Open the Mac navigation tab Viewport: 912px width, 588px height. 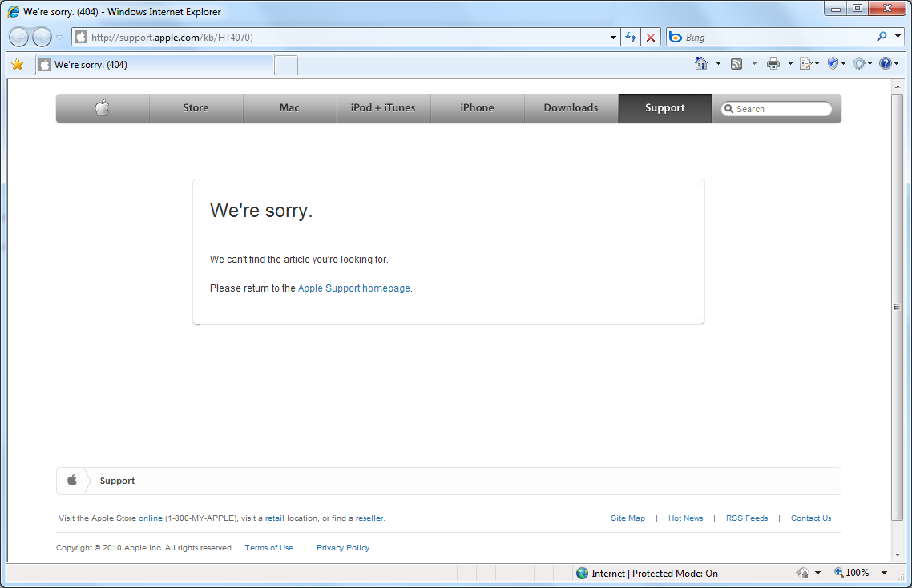tap(289, 107)
